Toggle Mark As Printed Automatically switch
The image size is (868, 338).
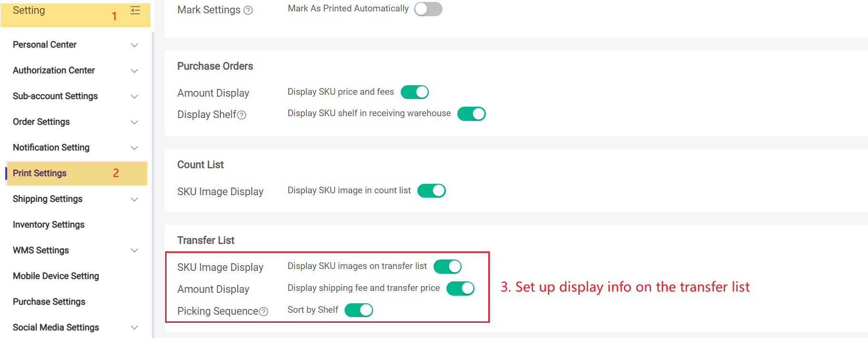click(428, 9)
